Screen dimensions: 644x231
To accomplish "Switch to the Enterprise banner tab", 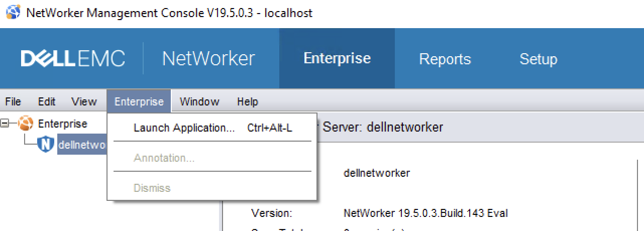I will point(337,59).
